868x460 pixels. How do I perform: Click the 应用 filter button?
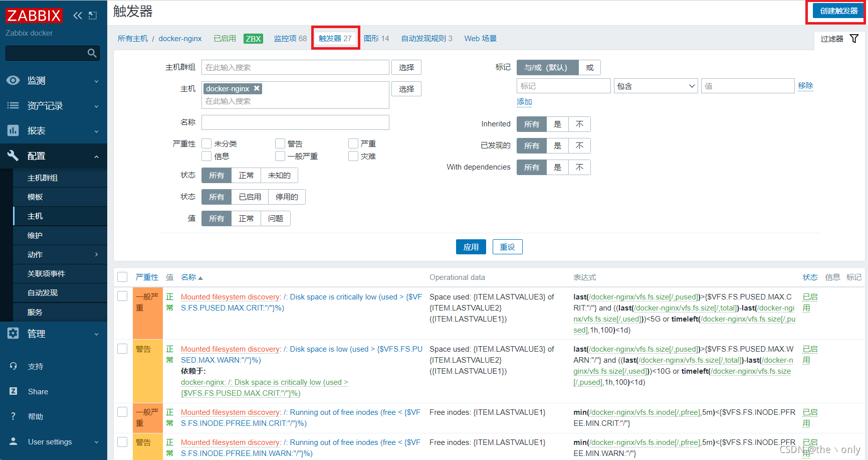(471, 247)
